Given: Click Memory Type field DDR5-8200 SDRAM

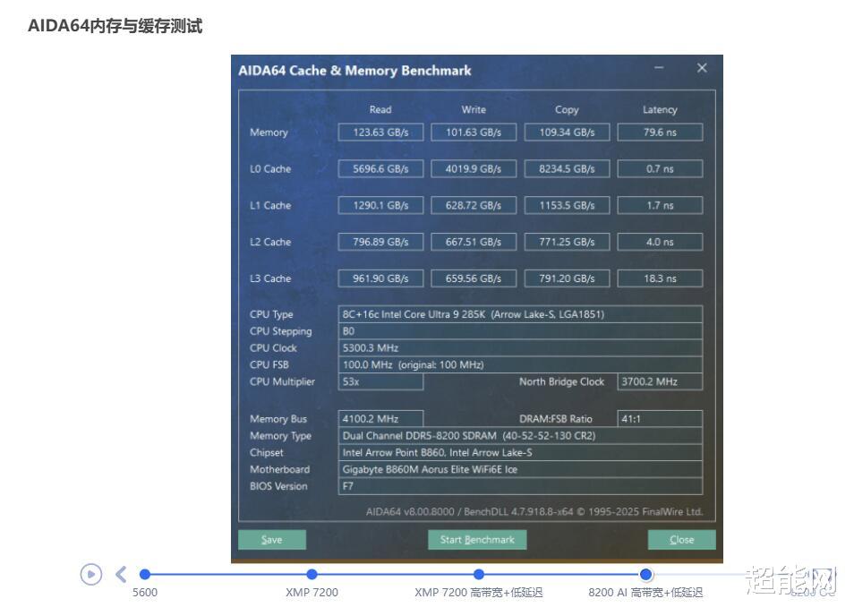Looking at the screenshot, I should pos(520,436).
